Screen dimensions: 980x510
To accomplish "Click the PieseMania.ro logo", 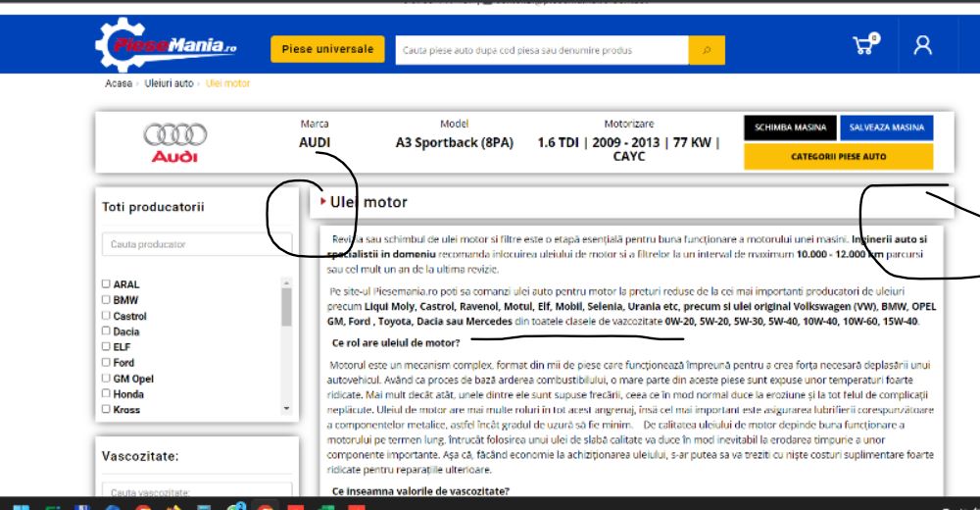I will (167, 44).
